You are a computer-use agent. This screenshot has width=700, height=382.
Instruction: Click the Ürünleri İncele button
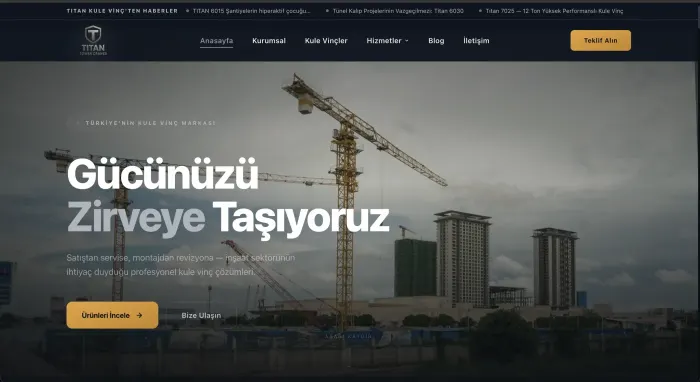[x=112, y=315]
